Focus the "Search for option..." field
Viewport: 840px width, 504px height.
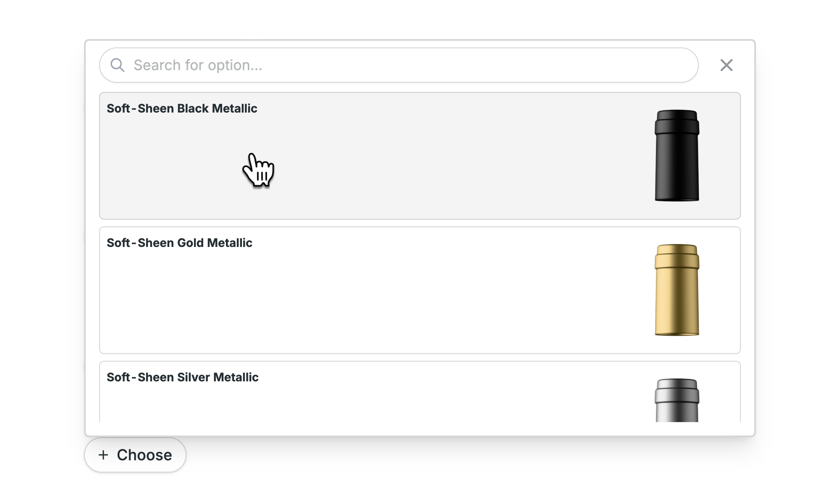[399, 65]
